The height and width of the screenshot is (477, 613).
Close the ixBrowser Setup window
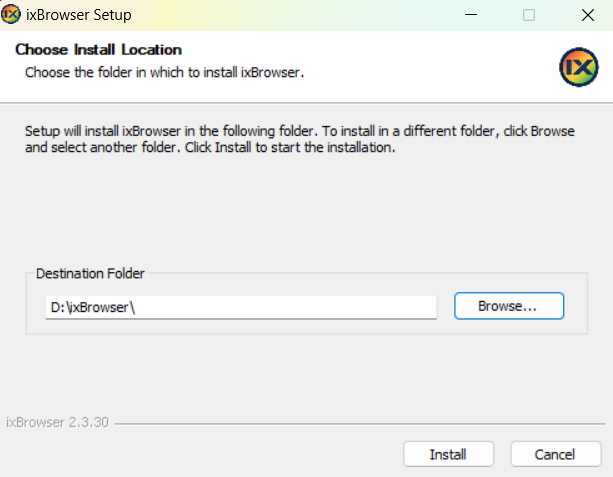point(588,15)
